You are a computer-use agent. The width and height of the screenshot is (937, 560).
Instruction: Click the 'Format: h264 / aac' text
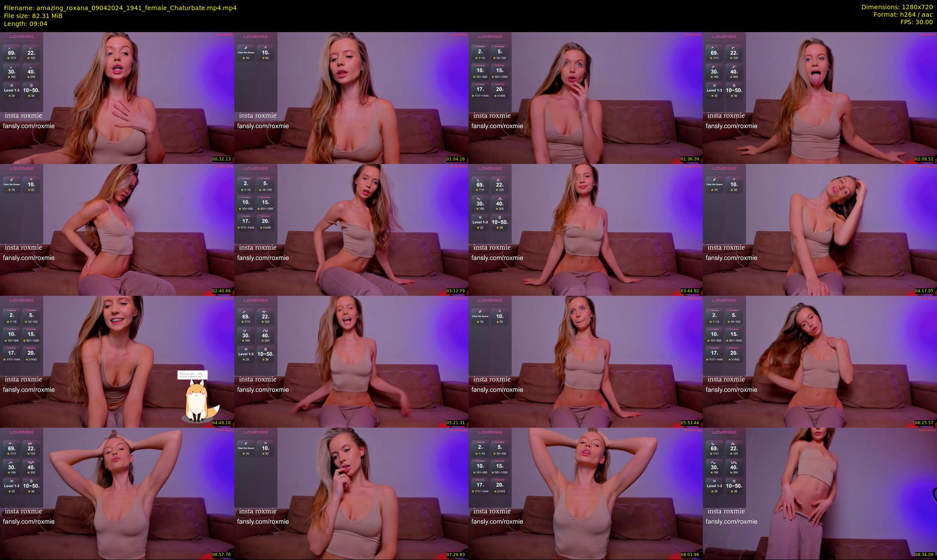coord(903,15)
